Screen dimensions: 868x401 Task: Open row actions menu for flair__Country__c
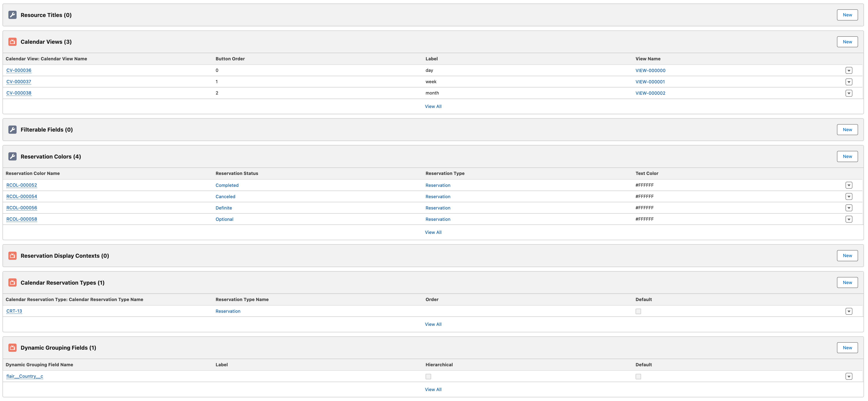849,376
